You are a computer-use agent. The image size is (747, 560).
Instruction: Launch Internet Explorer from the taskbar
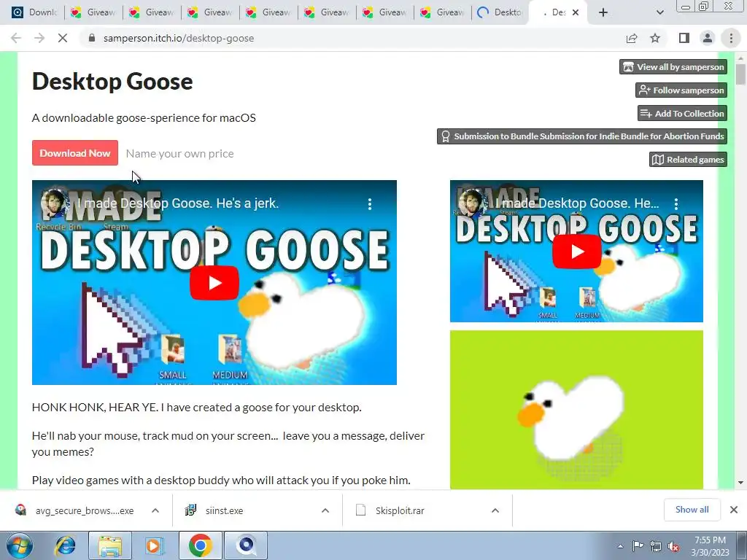[65, 545]
